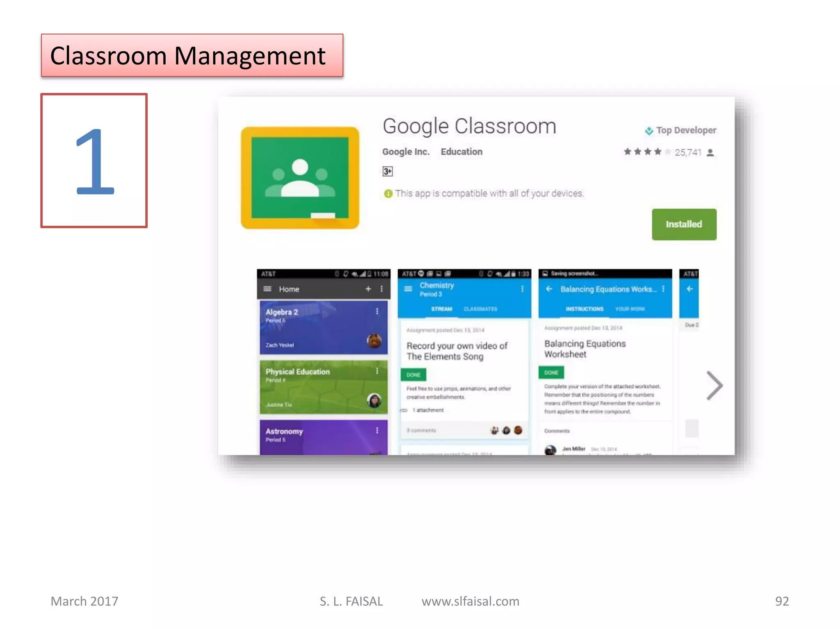840x630 pixels.
Task: Click 'Record your own video of The Elements Song'
Action: pyautogui.click(x=457, y=351)
